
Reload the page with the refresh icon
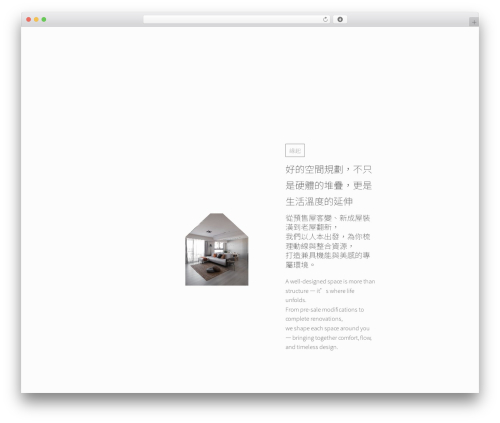[325, 20]
